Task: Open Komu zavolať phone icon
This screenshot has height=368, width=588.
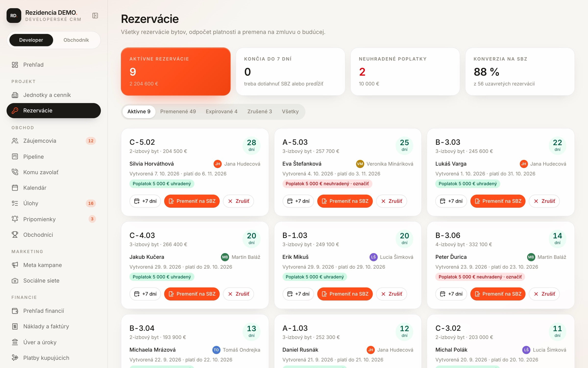Action: 15,172
